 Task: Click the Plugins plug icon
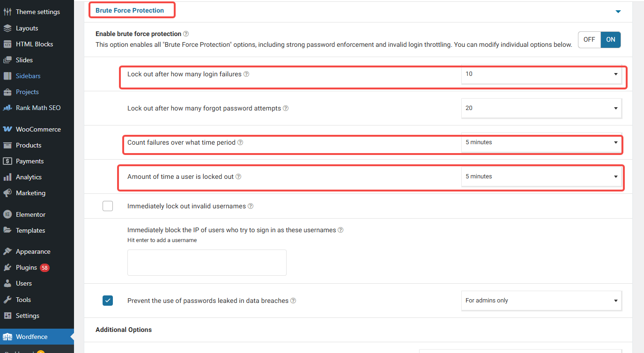[7, 267]
